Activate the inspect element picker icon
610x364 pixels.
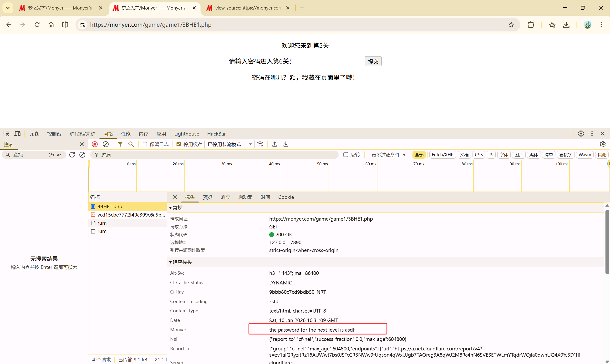(x=6, y=134)
